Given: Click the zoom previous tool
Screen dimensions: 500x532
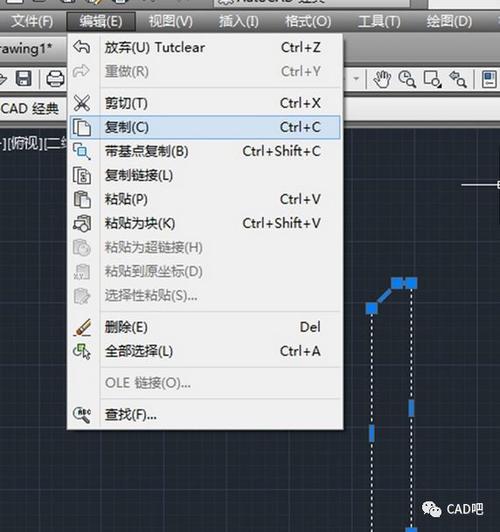Looking at the screenshot, I should (458, 79).
